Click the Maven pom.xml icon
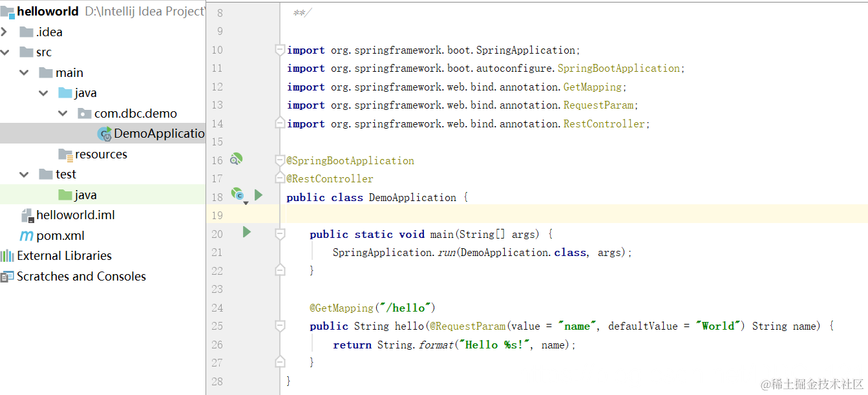Viewport: 868px width, 395px height. [26, 236]
